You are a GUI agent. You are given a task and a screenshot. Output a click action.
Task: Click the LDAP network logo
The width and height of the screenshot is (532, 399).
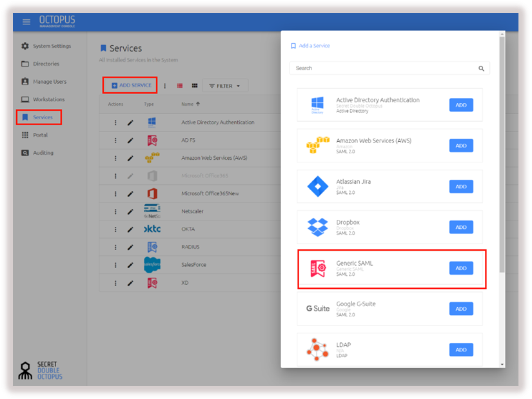tap(317, 349)
